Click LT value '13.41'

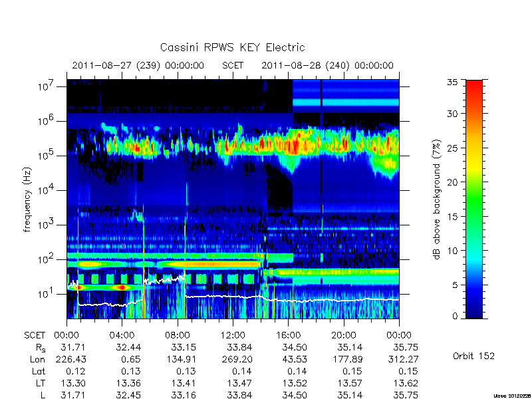point(184,383)
